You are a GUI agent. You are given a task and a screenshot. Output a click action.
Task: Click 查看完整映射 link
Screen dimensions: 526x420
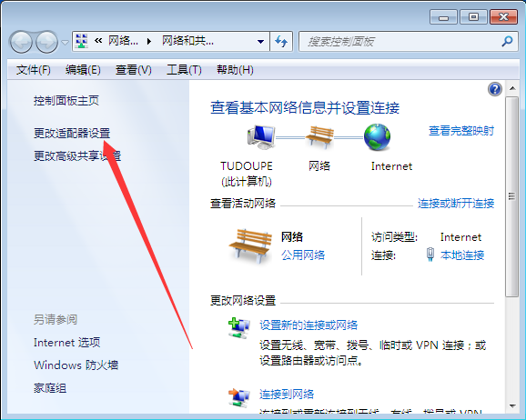click(461, 131)
